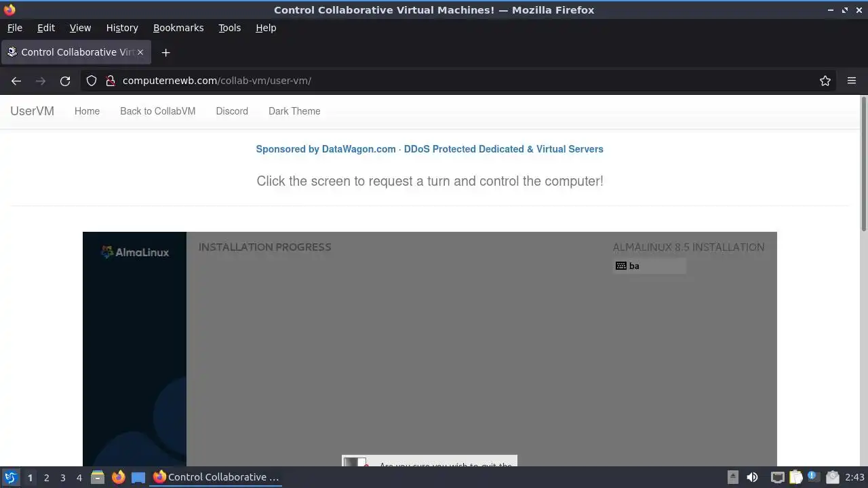Launch the file manager from the taskbar

(98, 477)
